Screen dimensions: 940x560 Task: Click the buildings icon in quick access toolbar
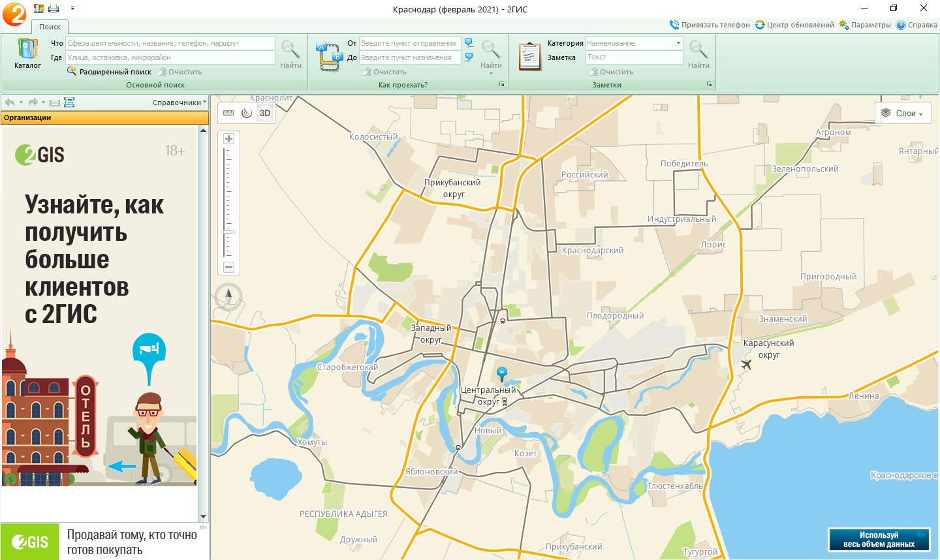(39, 8)
